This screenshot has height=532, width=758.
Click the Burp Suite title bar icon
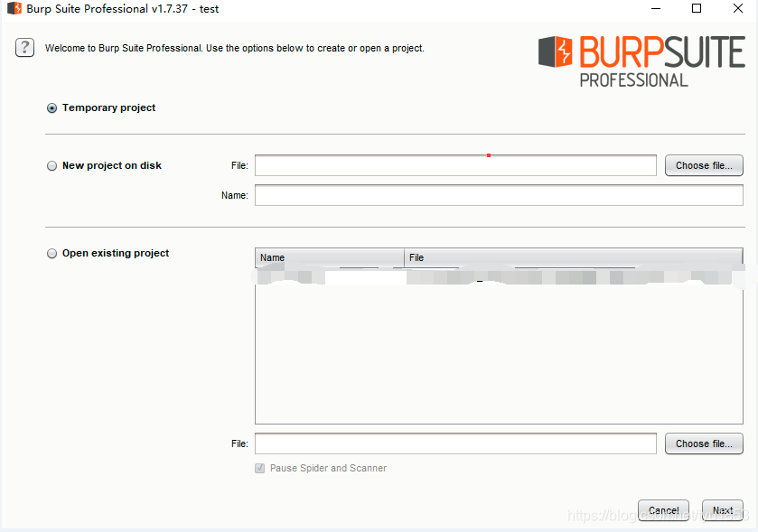point(14,9)
